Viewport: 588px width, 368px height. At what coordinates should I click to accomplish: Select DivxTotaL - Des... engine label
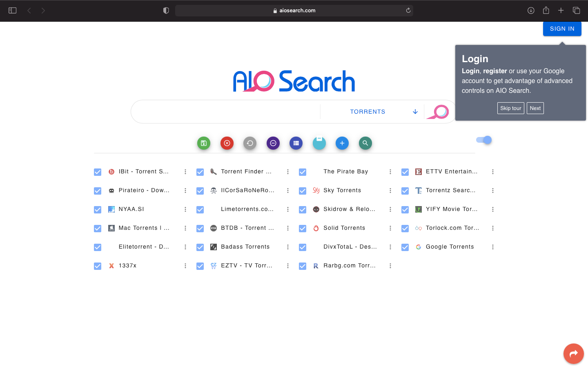(350, 247)
